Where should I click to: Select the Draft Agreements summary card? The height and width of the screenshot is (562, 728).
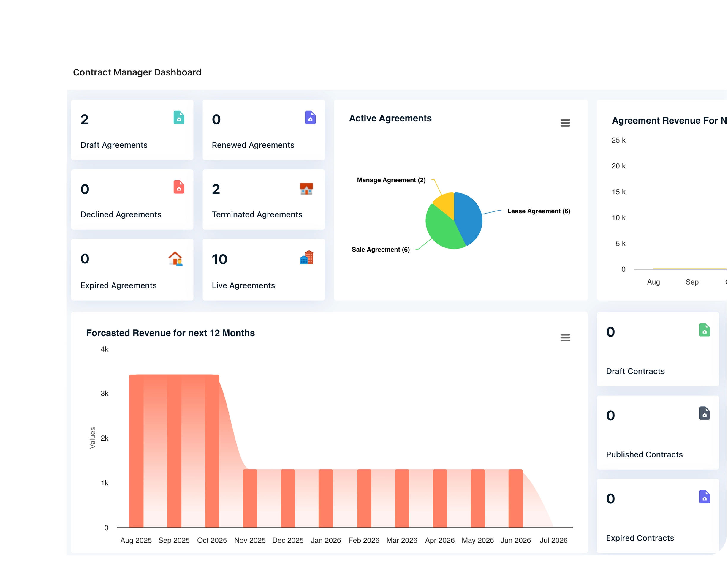coord(132,130)
